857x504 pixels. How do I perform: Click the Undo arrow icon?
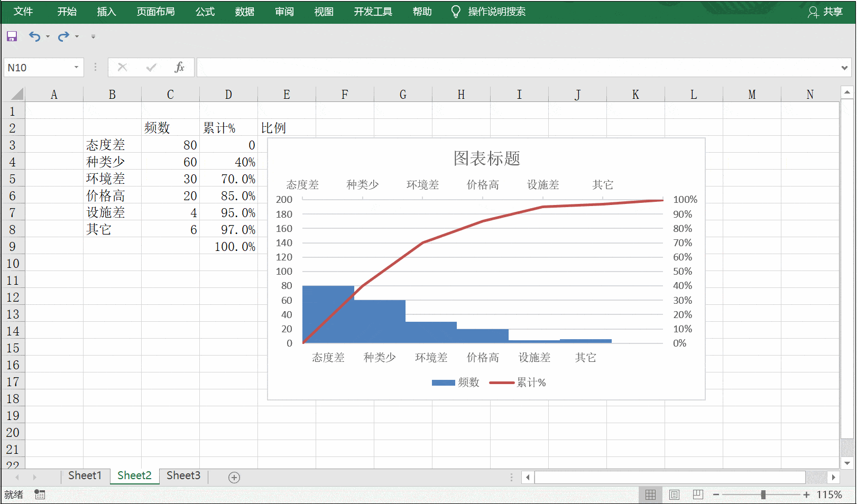[34, 36]
